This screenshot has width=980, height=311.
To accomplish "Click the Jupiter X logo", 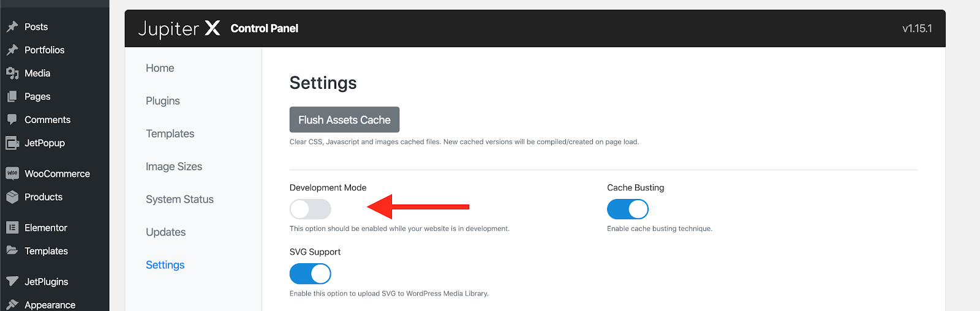I will pyautogui.click(x=179, y=29).
